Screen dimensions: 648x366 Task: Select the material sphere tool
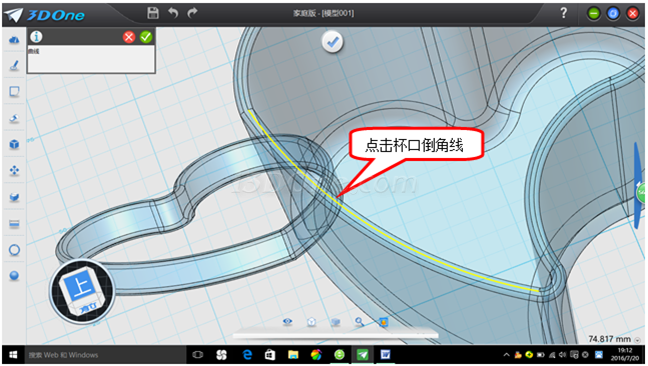click(x=14, y=276)
